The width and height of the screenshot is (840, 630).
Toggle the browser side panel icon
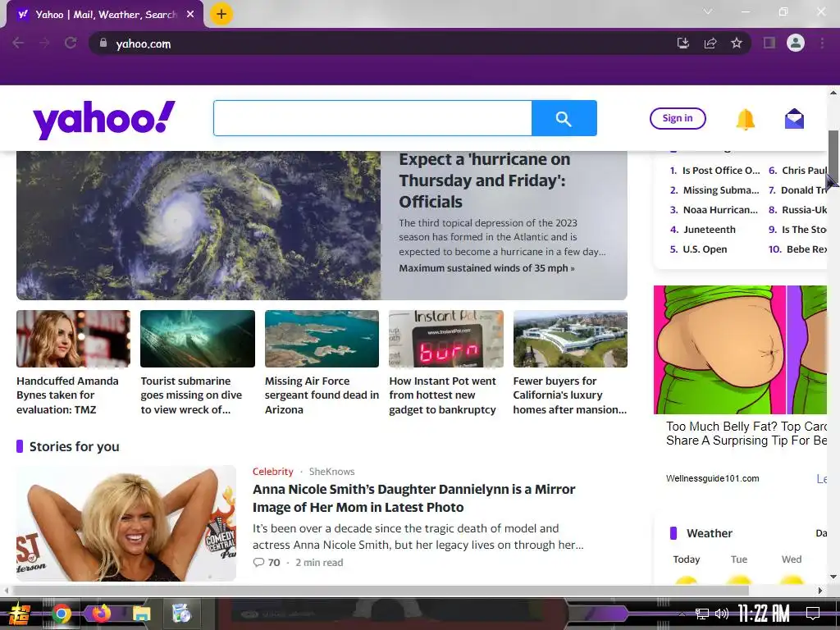click(x=769, y=43)
